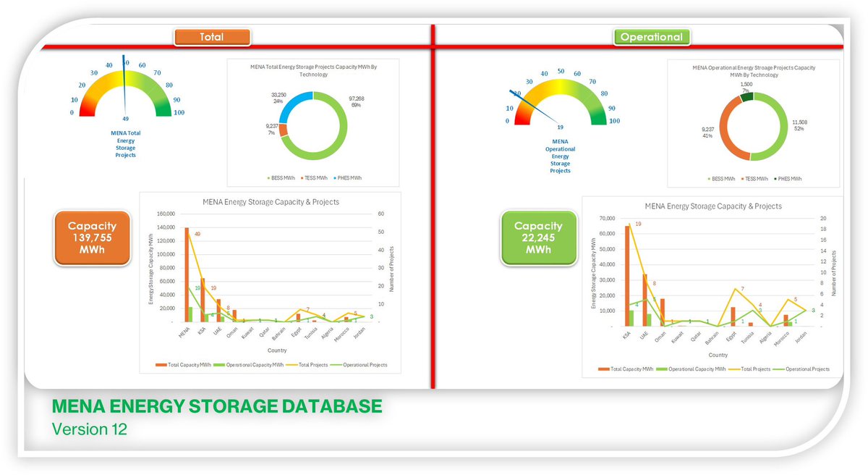
Task: Click the MENA ENERGY STORAGE DATABASE title
Action: pos(217,405)
